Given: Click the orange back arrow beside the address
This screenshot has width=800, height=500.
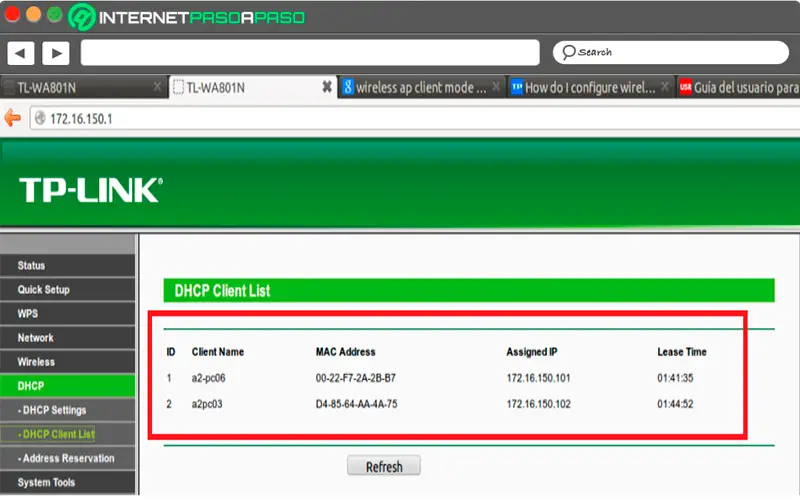Looking at the screenshot, I should (x=13, y=118).
